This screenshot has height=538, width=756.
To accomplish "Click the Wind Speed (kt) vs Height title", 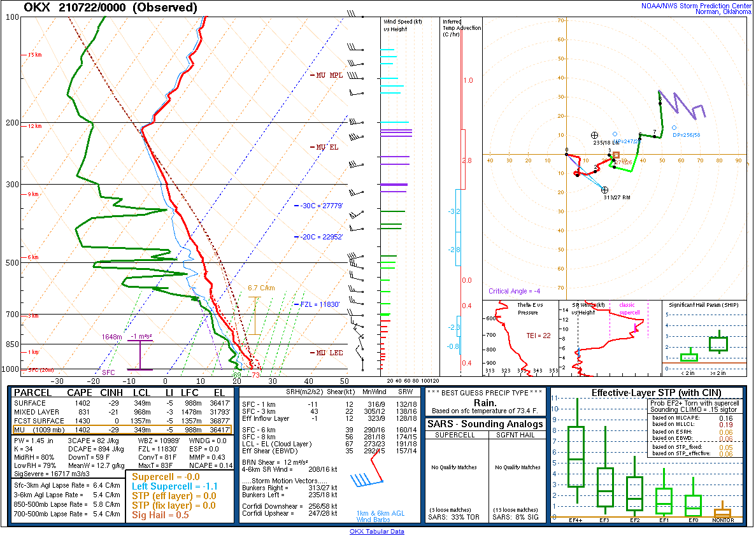I will [403, 25].
